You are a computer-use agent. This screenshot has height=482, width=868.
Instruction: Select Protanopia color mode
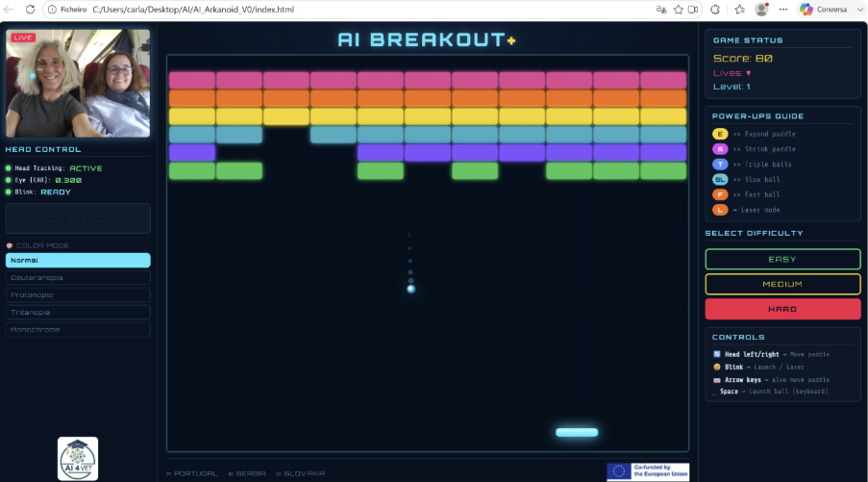(x=78, y=294)
